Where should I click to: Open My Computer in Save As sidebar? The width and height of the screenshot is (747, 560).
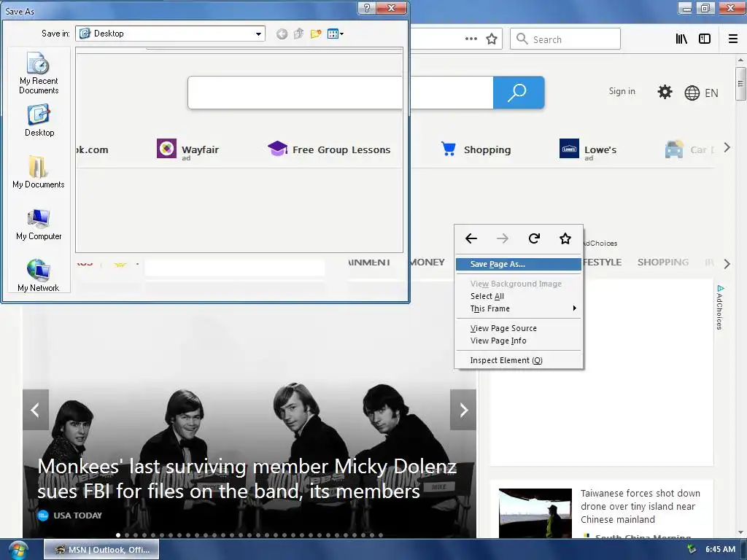pos(39,225)
